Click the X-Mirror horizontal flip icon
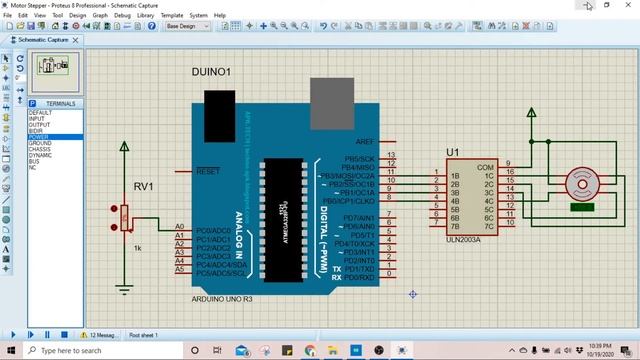640x360 pixels. (x=20, y=90)
